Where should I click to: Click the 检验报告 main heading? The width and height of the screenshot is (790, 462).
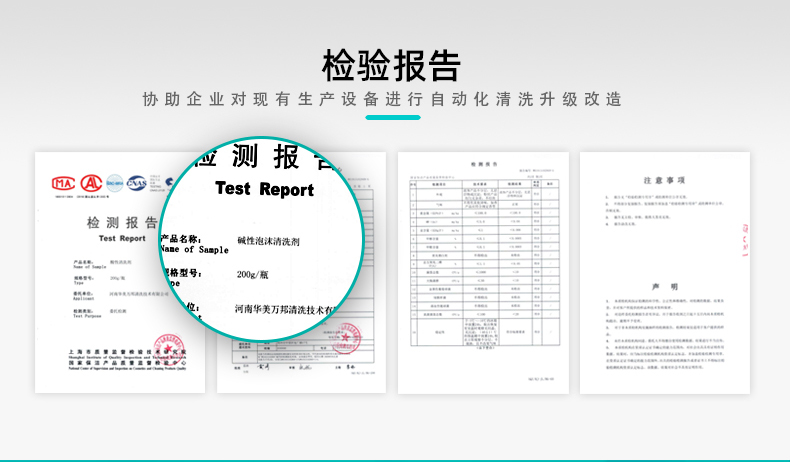click(x=391, y=66)
